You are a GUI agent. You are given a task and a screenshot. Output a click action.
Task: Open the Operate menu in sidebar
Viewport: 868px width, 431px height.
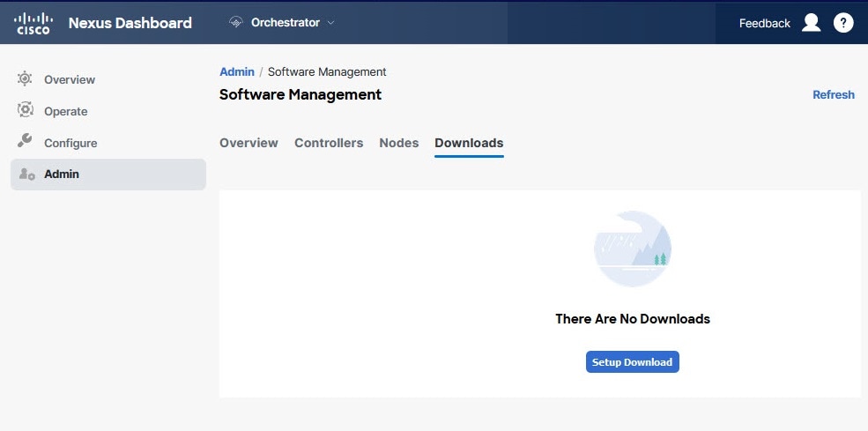[x=66, y=111]
